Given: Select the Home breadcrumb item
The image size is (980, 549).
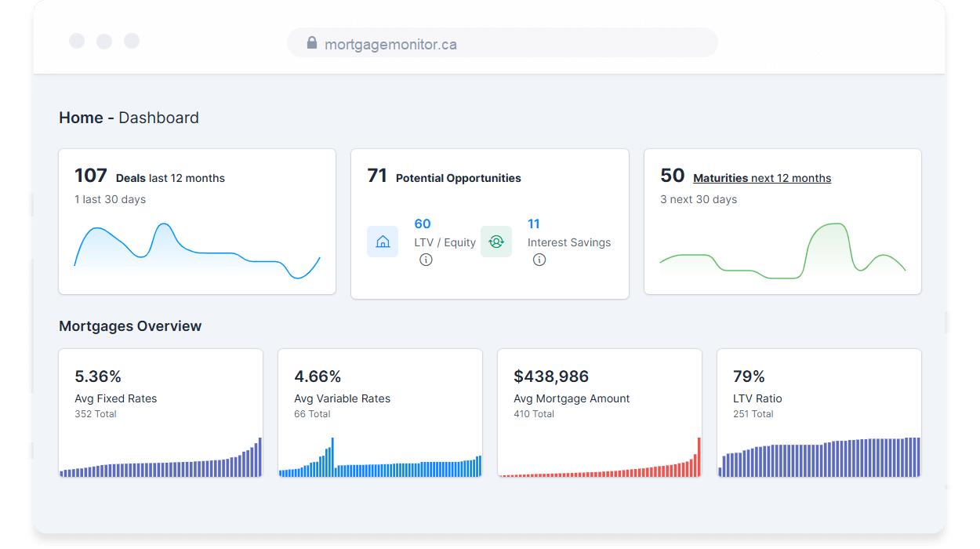Looking at the screenshot, I should coord(82,117).
